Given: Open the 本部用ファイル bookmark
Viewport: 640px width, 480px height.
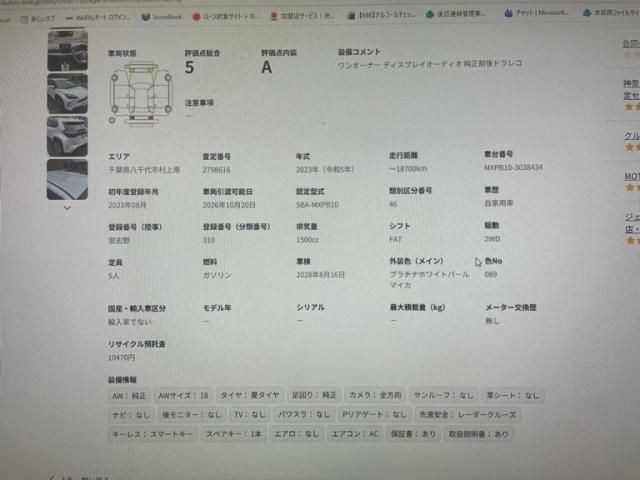Looking at the screenshot, I should (611, 13).
